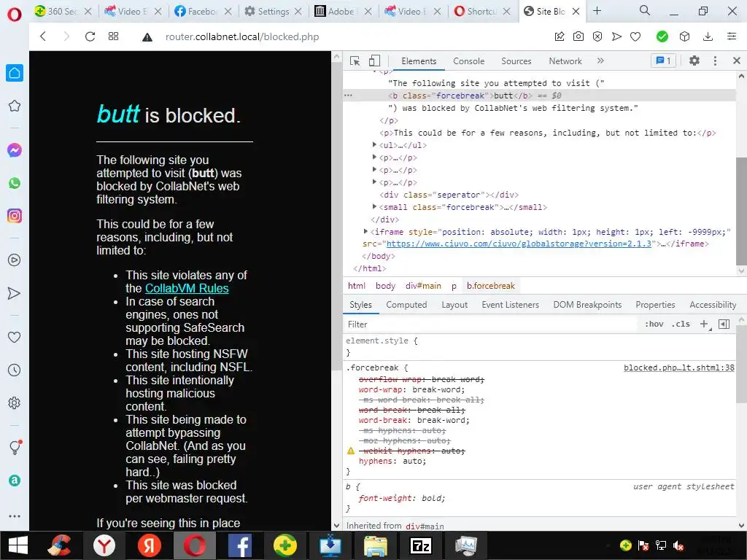The width and height of the screenshot is (747, 560).
Task: Open a new browser tab
Action: (x=597, y=11)
